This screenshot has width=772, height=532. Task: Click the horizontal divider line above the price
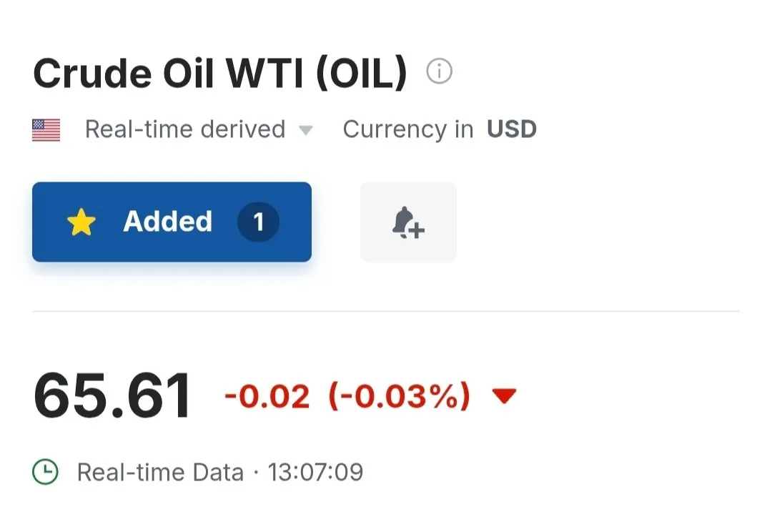[x=386, y=311]
